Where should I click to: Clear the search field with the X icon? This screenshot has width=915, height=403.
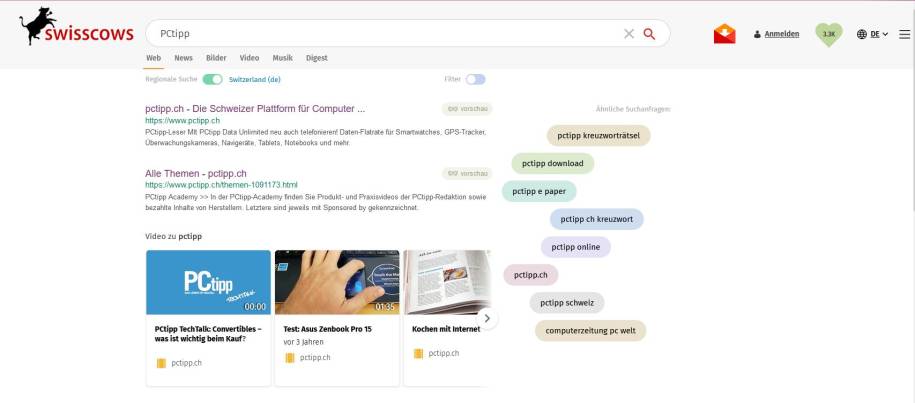[x=629, y=34]
